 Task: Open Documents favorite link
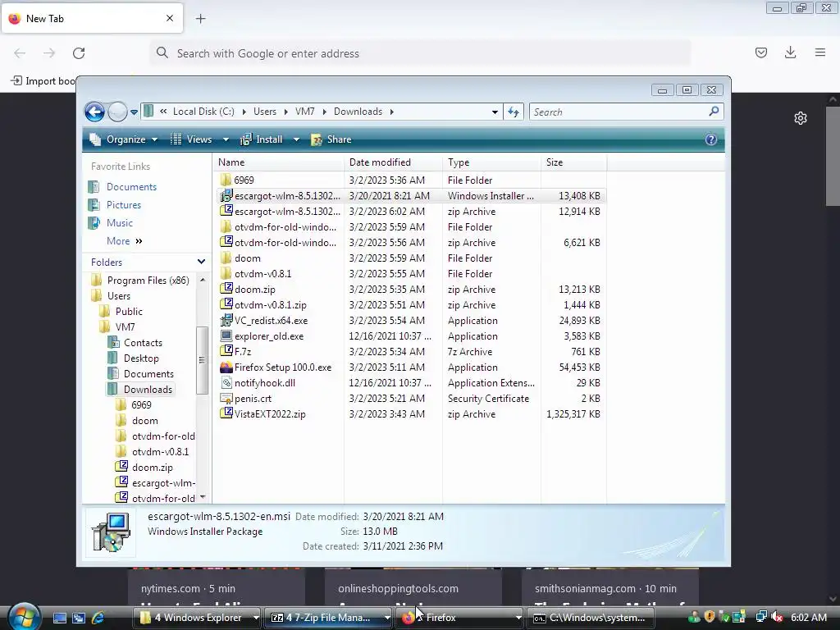pos(131,187)
